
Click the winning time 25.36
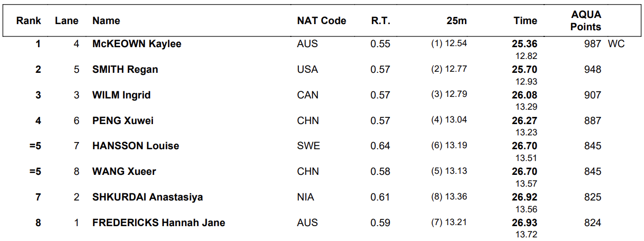point(524,44)
